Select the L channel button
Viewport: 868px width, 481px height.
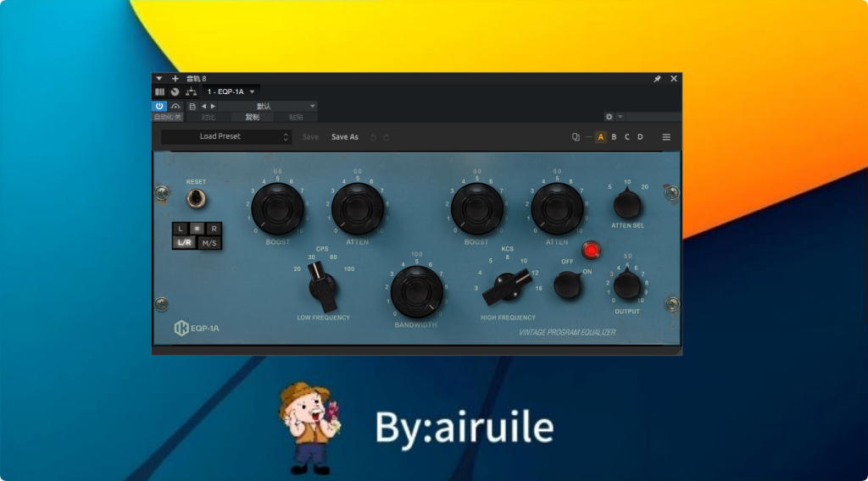[180, 229]
